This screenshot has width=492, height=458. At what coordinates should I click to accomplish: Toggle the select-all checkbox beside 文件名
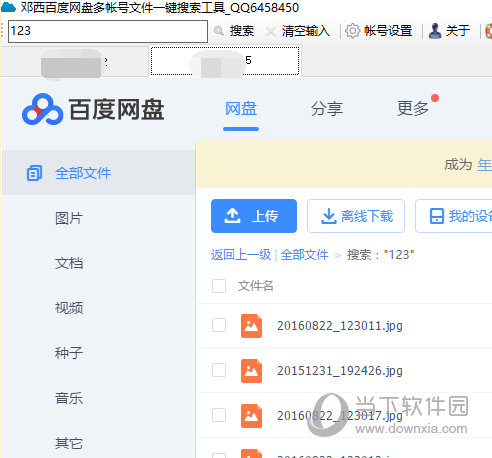click(219, 286)
